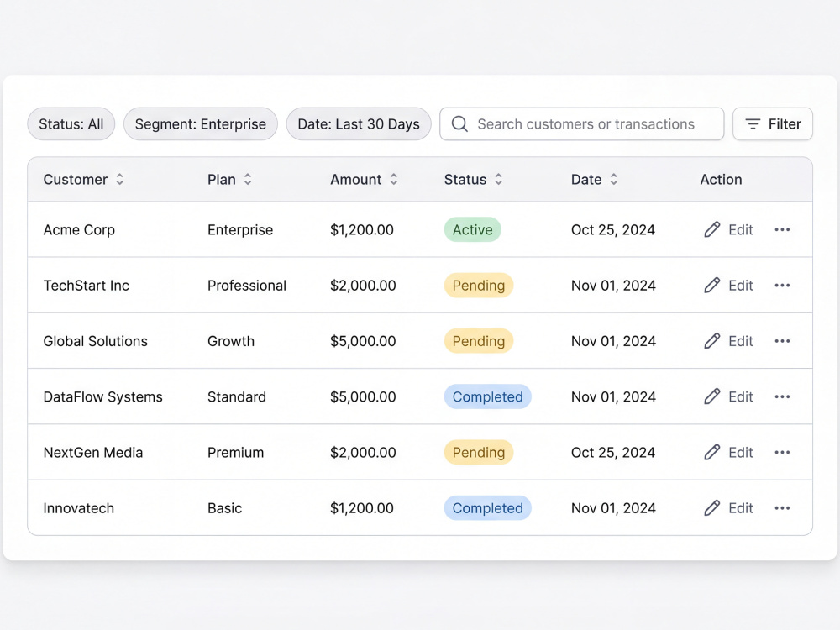Viewport: 840px width, 630px height.
Task: Click the Growth plan cell
Action: point(231,341)
